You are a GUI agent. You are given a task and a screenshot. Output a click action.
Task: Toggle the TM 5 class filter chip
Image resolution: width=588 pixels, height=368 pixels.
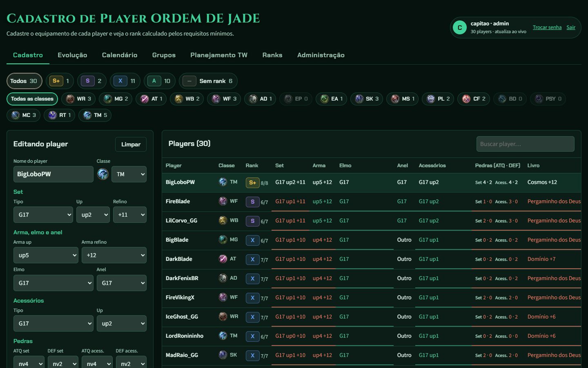pyautogui.click(x=95, y=115)
